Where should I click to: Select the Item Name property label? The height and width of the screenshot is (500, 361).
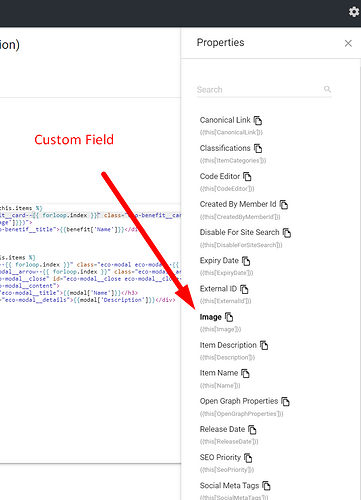(219, 373)
